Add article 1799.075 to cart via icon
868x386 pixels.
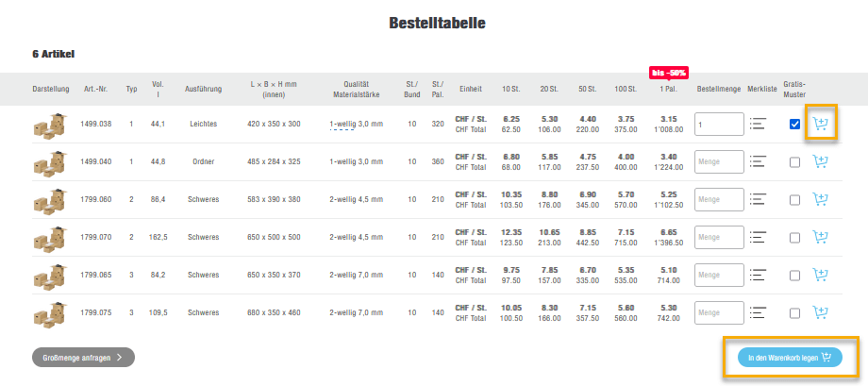pos(820,312)
